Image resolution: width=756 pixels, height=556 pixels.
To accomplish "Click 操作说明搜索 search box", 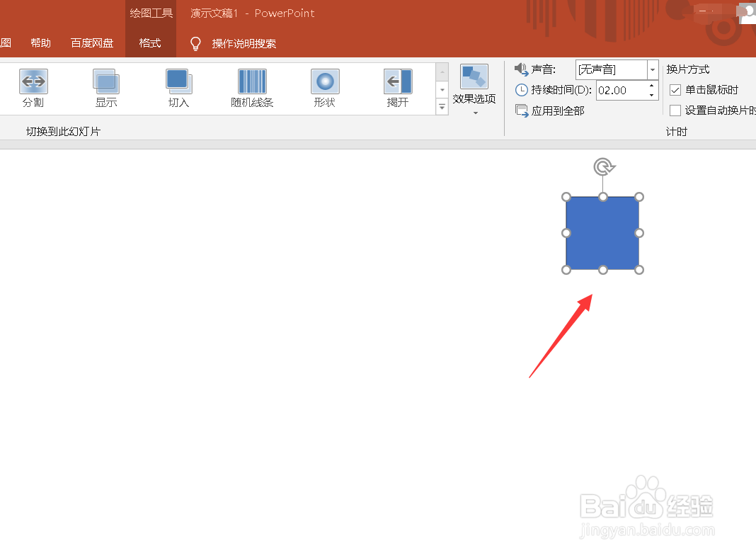I will pyautogui.click(x=244, y=44).
